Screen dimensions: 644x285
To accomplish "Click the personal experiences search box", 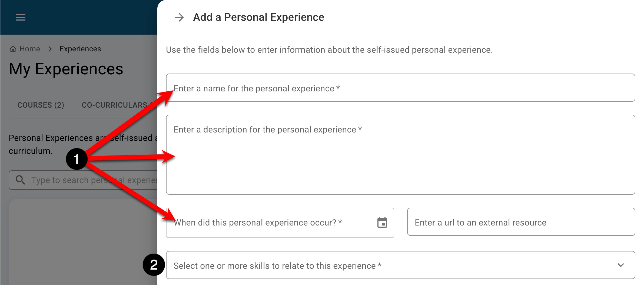I will (92, 180).
